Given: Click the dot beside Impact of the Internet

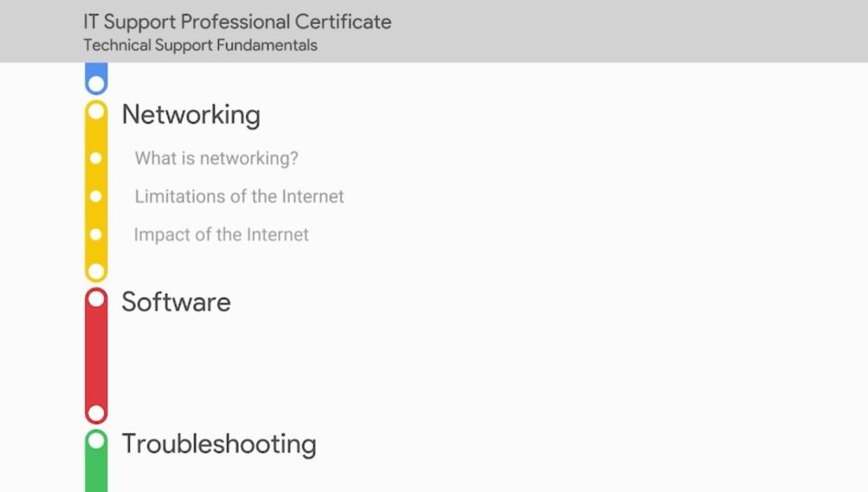Looking at the screenshot, I should 96,234.
